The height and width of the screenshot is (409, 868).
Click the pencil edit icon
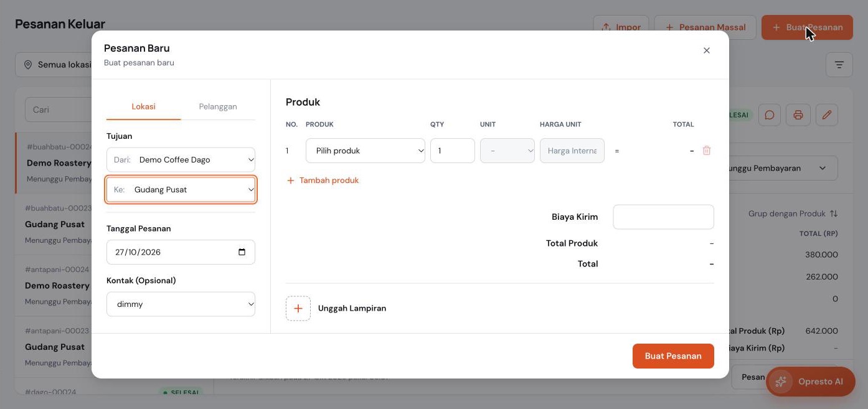(x=827, y=115)
